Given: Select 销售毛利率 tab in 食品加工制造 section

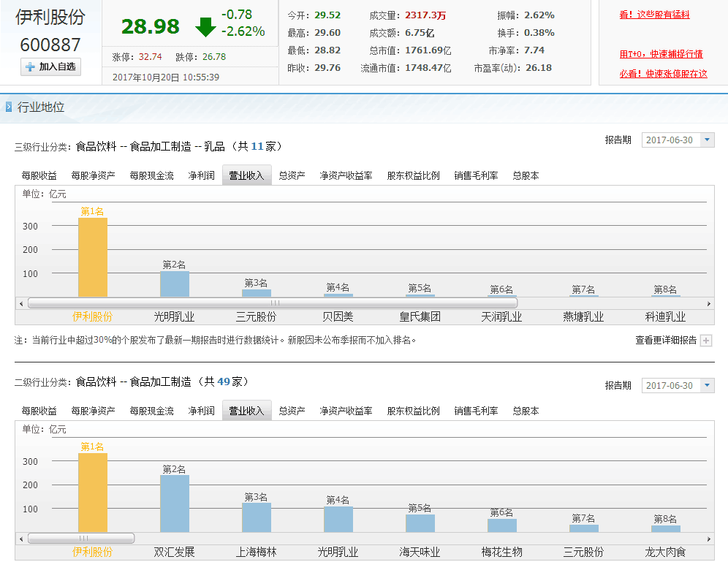Looking at the screenshot, I should [x=476, y=411].
